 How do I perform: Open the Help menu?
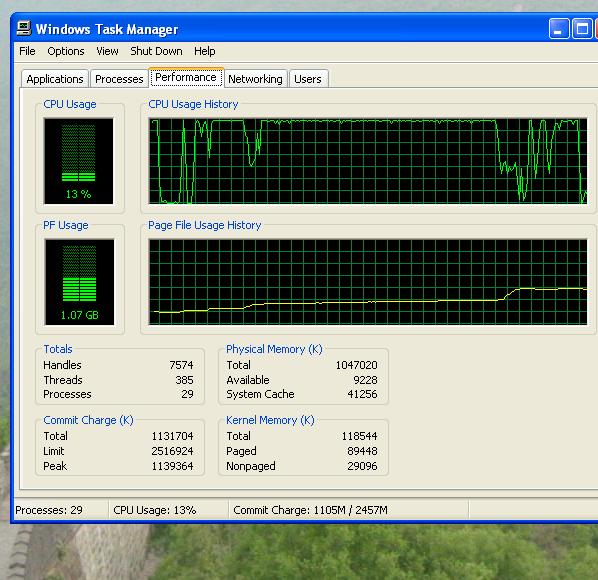pyautogui.click(x=204, y=51)
